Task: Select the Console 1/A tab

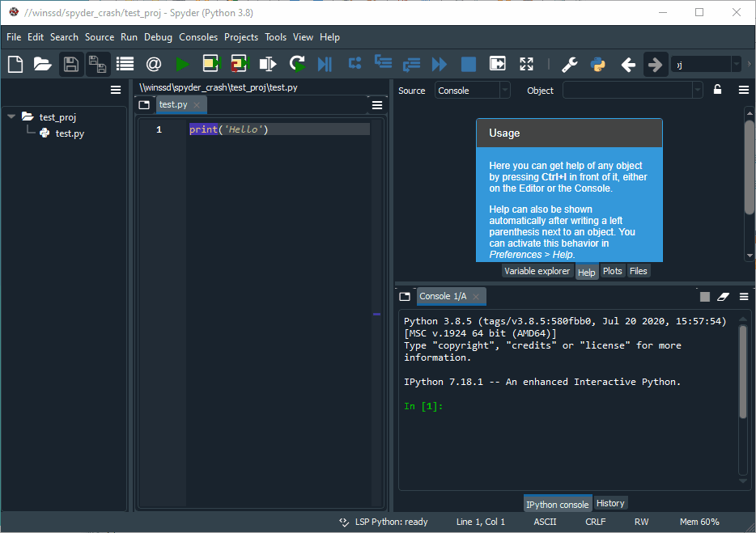Action: (x=443, y=296)
